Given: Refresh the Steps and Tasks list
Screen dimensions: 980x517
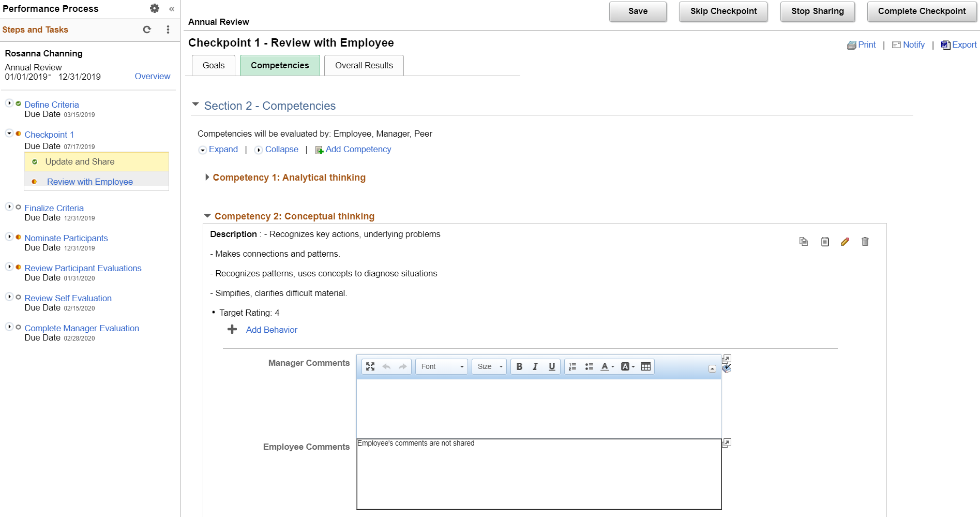Looking at the screenshot, I should coord(147,29).
